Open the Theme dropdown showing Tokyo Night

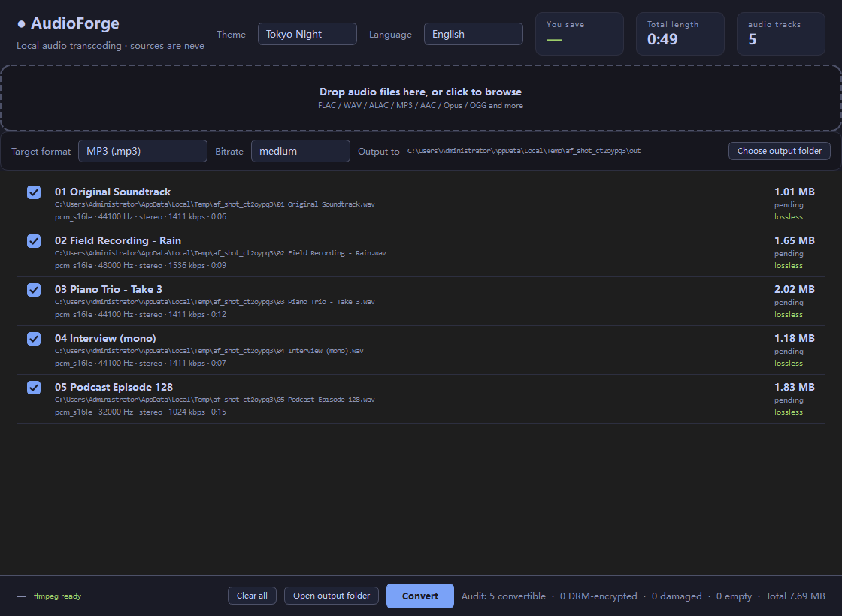307,34
